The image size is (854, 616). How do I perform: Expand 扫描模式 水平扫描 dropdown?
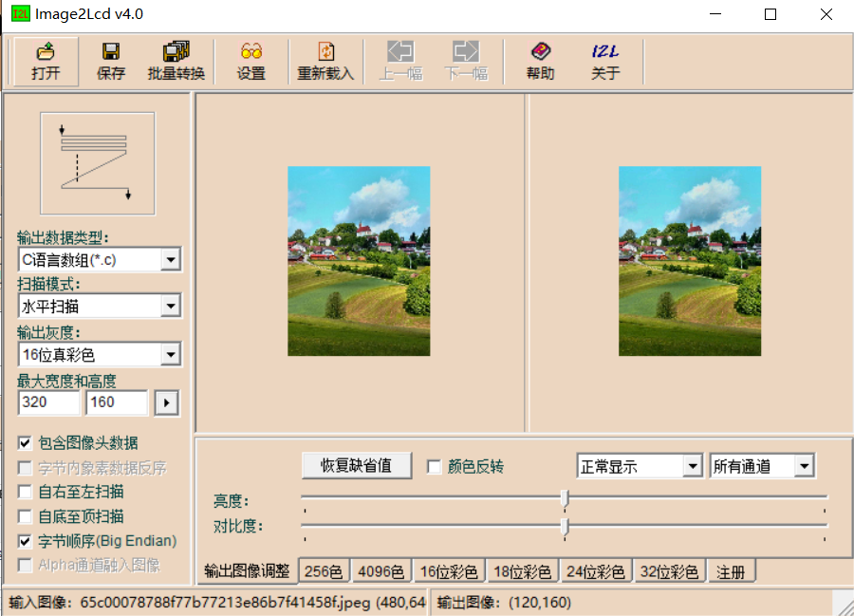[171, 306]
